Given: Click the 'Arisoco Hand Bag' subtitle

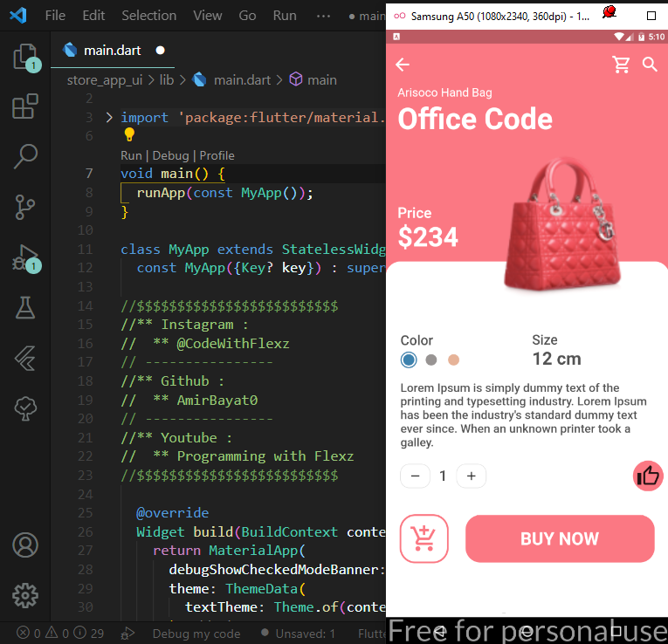Looking at the screenshot, I should click(x=444, y=92).
